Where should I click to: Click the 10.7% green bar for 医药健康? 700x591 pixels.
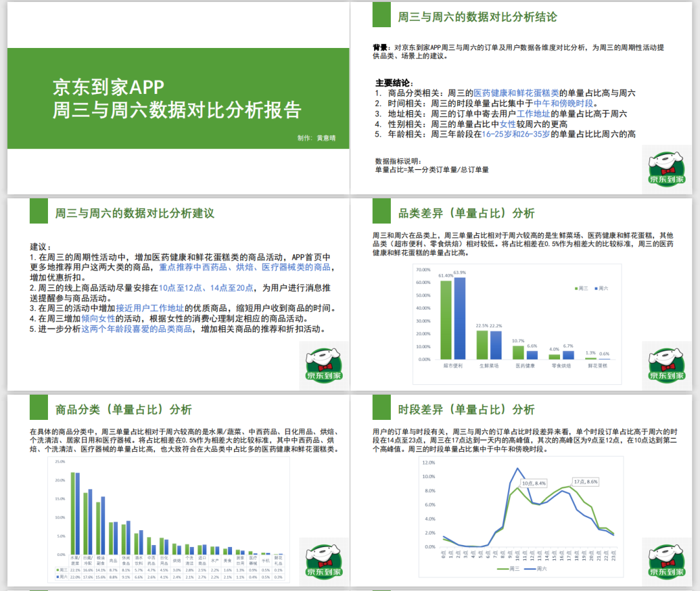click(x=519, y=353)
